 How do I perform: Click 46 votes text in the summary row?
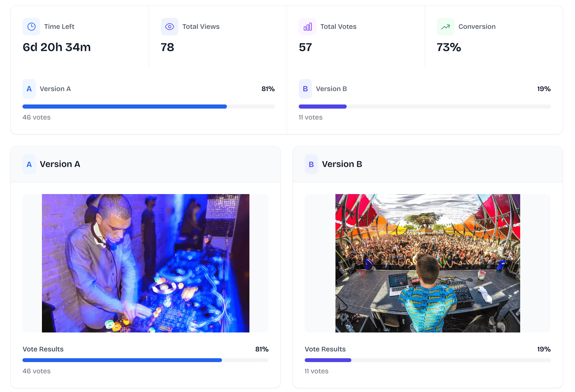coord(37,117)
